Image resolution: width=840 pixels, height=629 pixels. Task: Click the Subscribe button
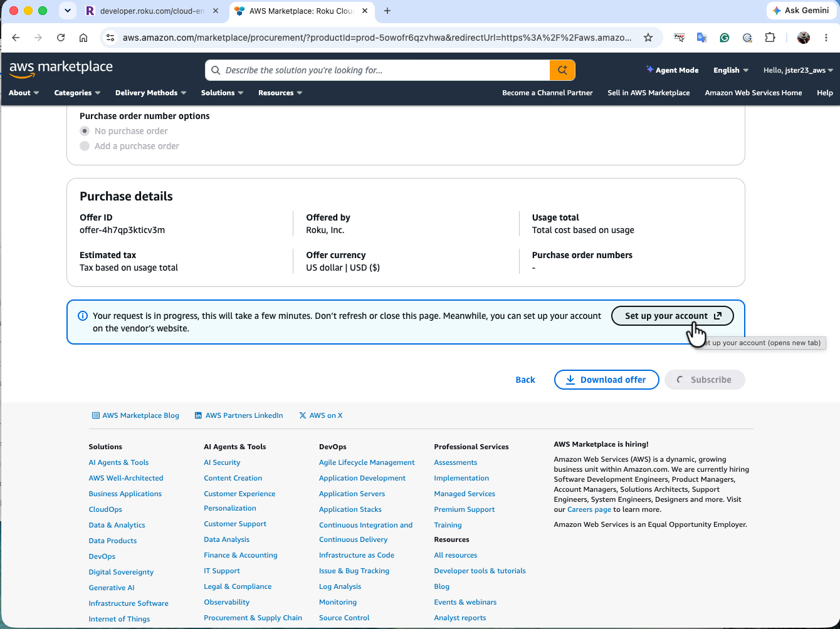point(705,380)
